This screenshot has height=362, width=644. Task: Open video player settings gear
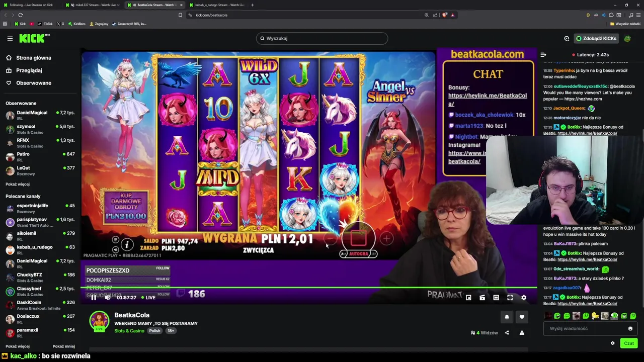(524, 298)
